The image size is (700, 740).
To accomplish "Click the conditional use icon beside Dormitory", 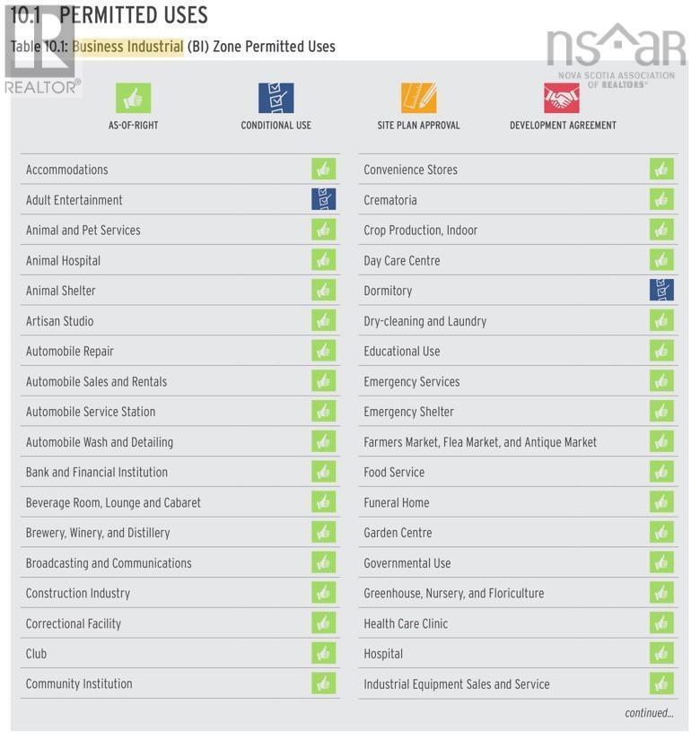I will coord(661,290).
